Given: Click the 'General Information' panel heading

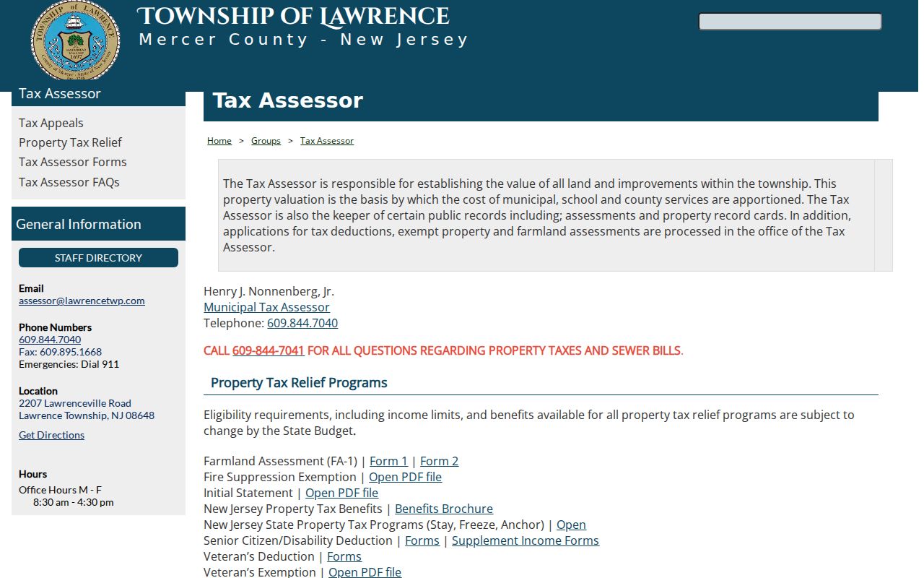Looking at the screenshot, I should pos(79,224).
